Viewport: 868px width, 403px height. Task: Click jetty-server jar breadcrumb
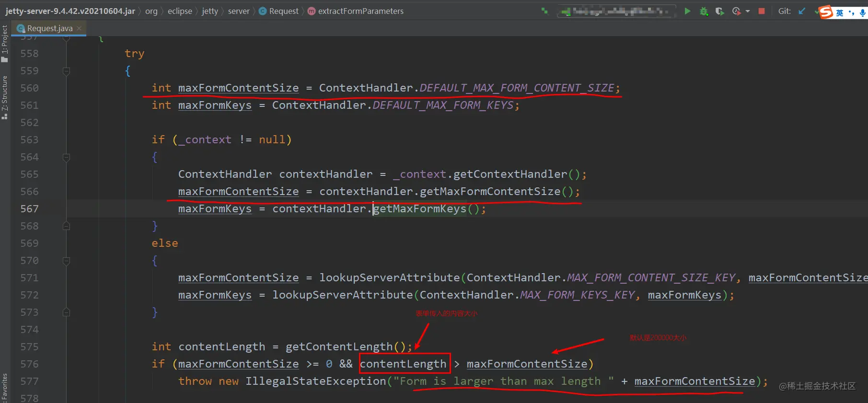click(70, 11)
